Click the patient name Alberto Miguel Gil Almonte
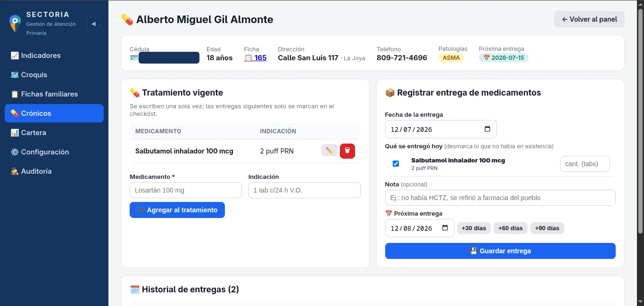The image size is (644, 306). click(x=205, y=19)
